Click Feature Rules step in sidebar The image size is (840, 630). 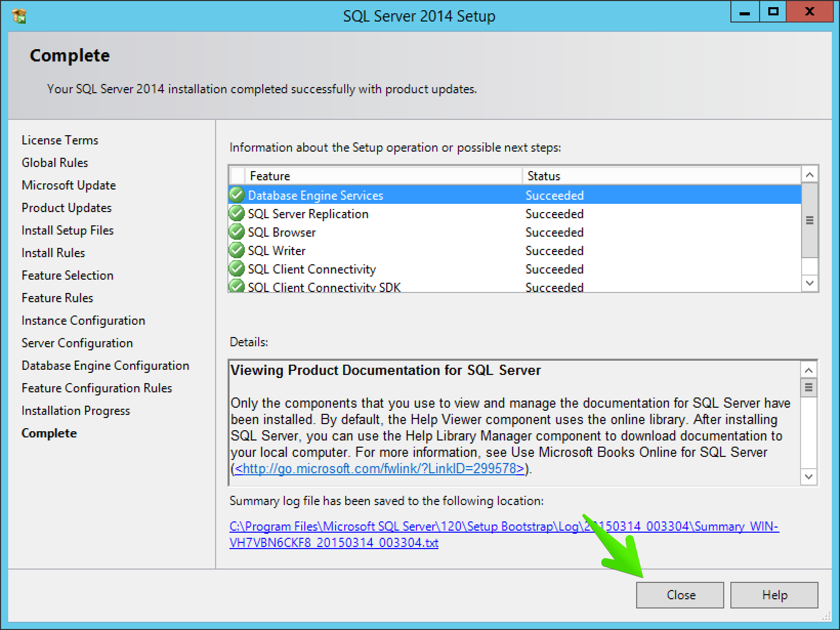pos(57,298)
